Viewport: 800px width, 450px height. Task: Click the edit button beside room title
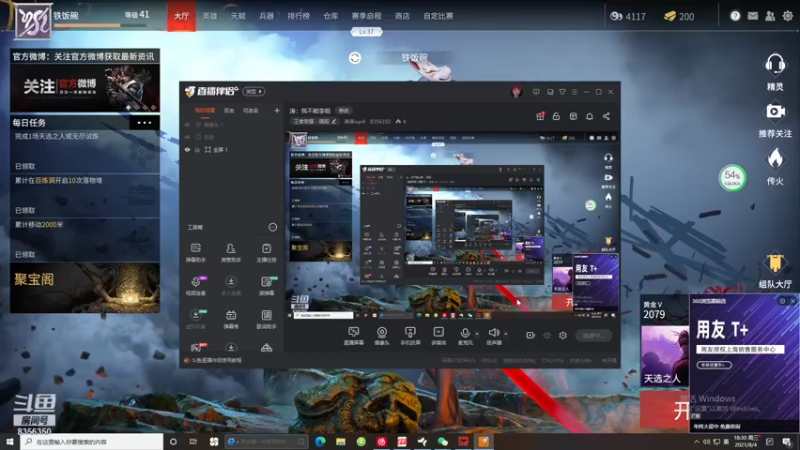[x=344, y=111]
